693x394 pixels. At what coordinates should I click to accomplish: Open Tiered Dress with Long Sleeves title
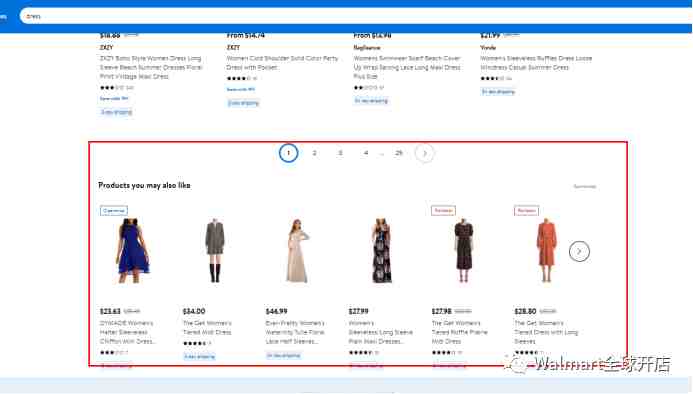pyautogui.click(x=546, y=332)
